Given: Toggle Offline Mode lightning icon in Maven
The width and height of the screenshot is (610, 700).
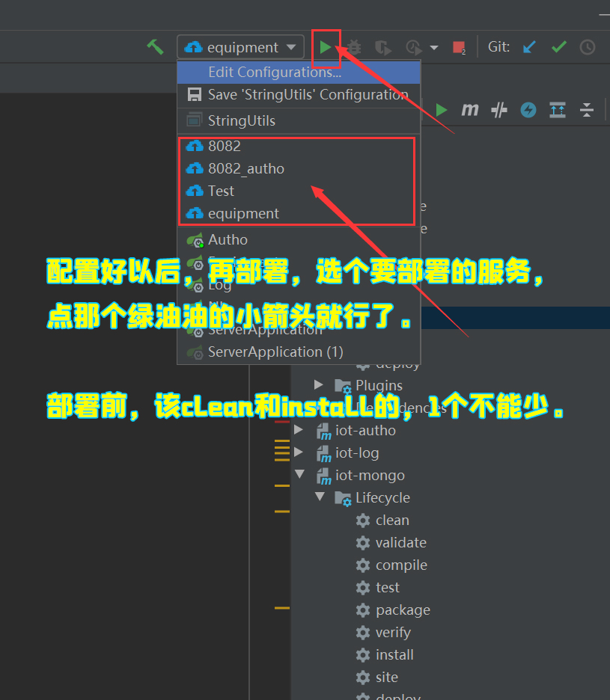Looking at the screenshot, I should tap(528, 110).
